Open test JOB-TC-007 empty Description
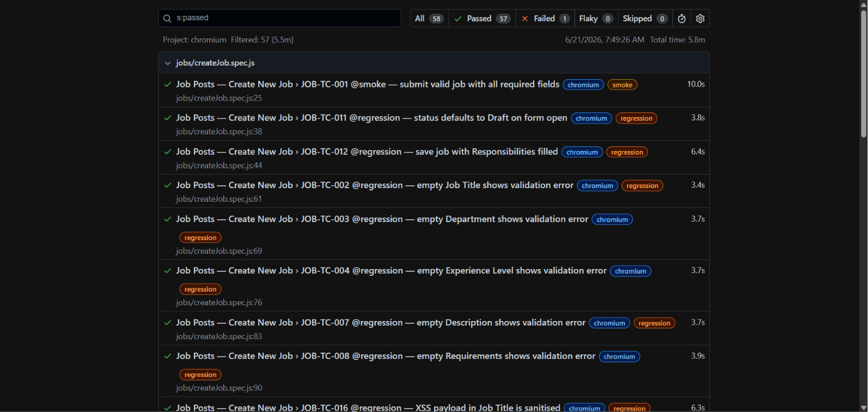868x412 pixels. [381, 322]
